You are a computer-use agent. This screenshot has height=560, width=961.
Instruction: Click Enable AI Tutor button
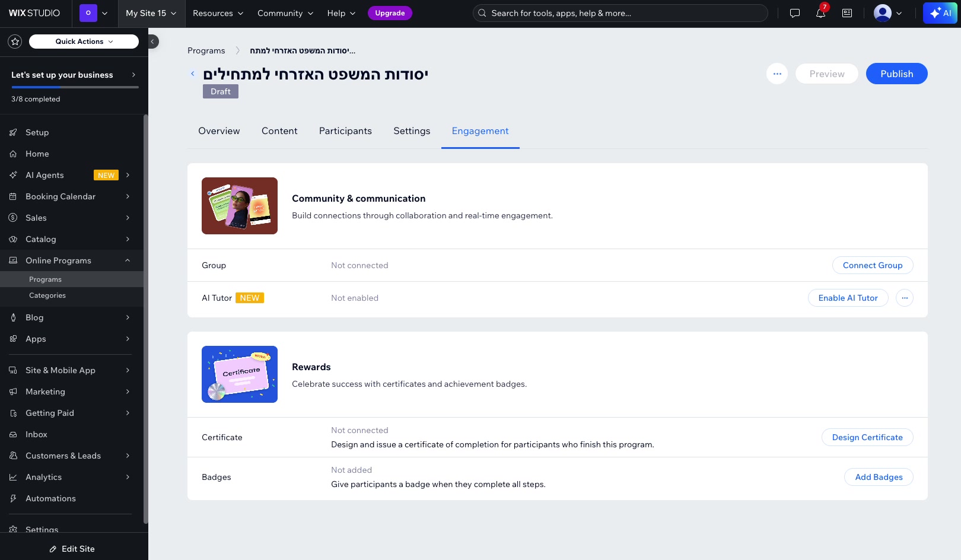(x=848, y=298)
